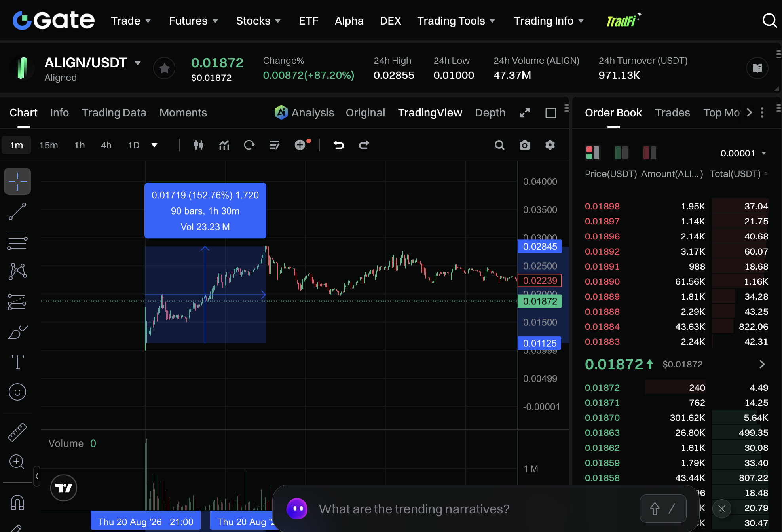Open the indicators menu

pyautogui.click(x=224, y=145)
